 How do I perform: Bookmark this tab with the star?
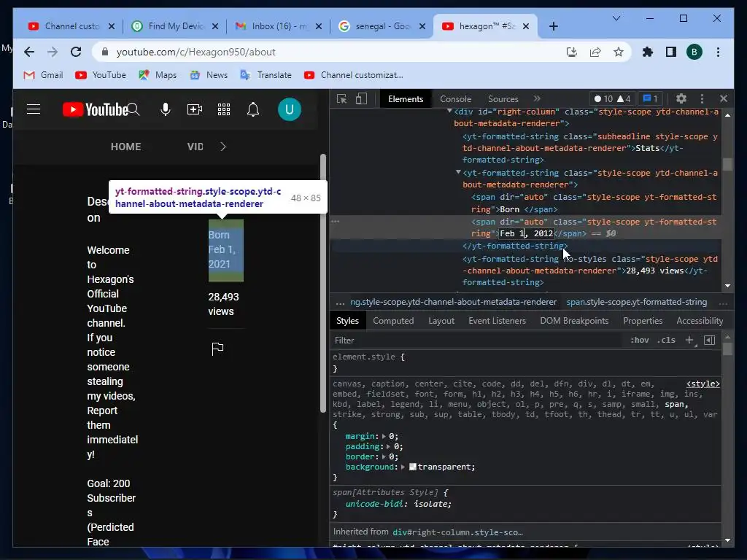coord(619,52)
